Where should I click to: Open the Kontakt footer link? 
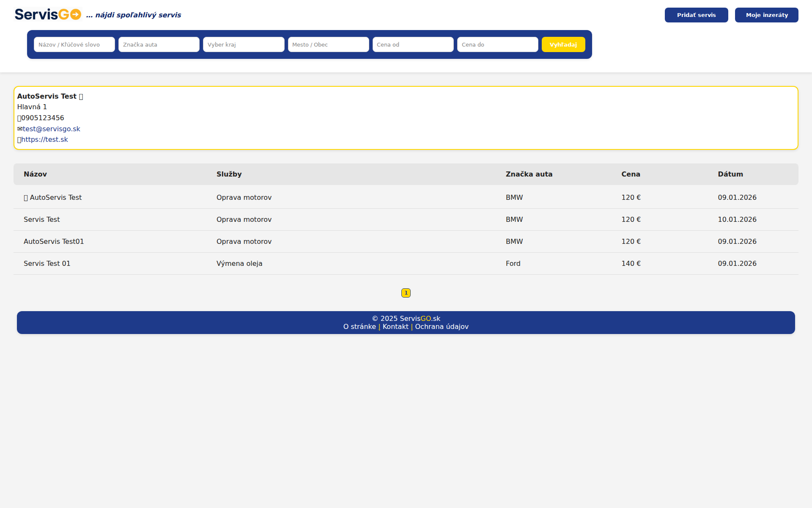[x=395, y=326]
